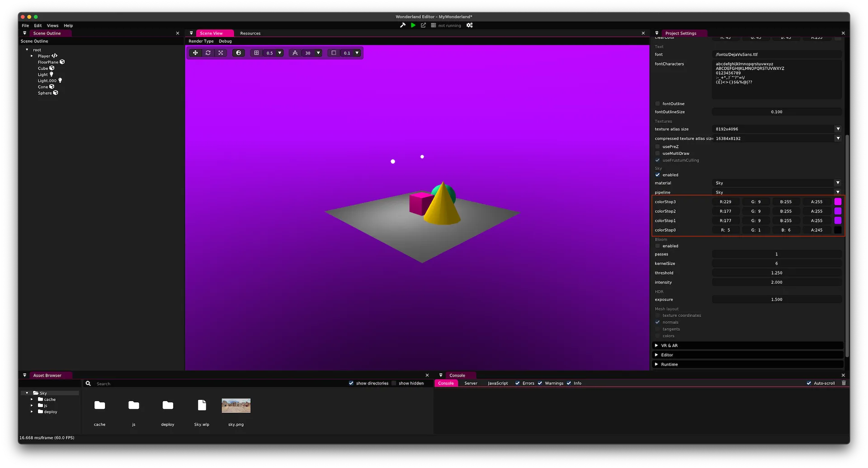The width and height of the screenshot is (868, 468).
Task: Switch to the JavaScript console tab
Action: 498,383
